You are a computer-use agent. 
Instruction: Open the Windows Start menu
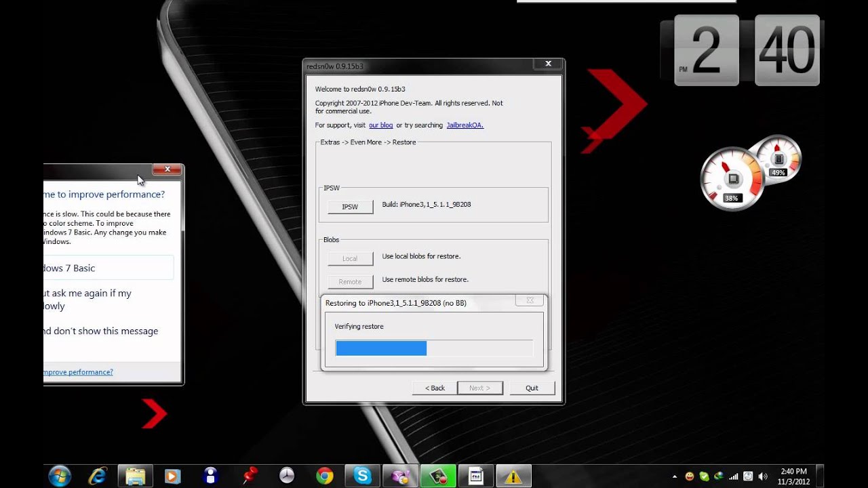pyautogui.click(x=60, y=476)
